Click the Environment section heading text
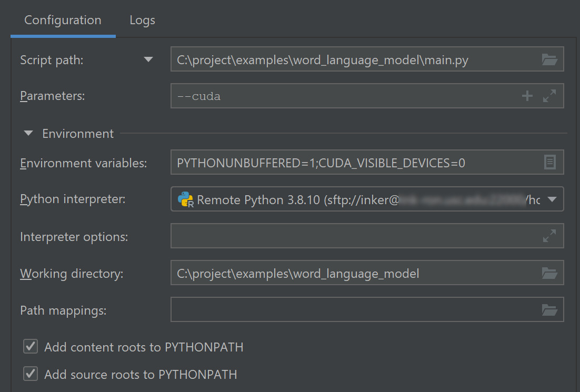 (x=78, y=134)
